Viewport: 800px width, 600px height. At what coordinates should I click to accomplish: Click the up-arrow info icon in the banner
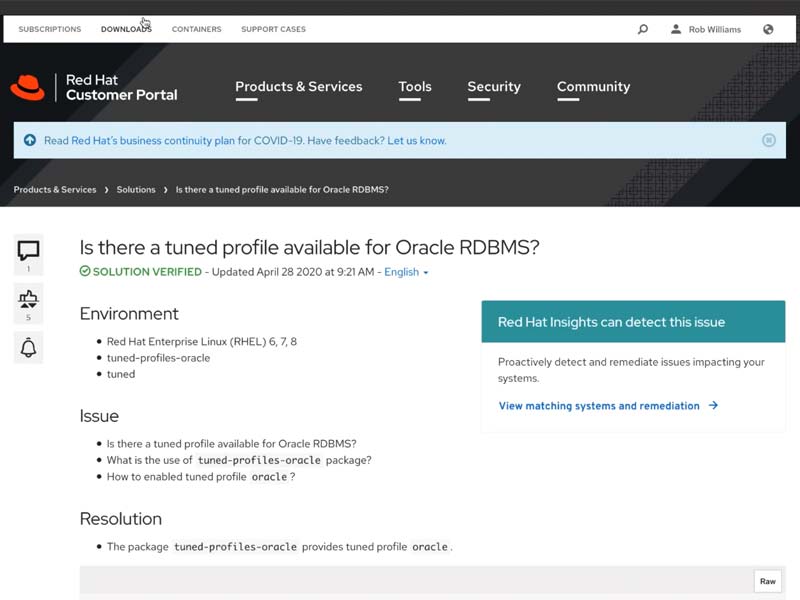click(x=30, y=140)
